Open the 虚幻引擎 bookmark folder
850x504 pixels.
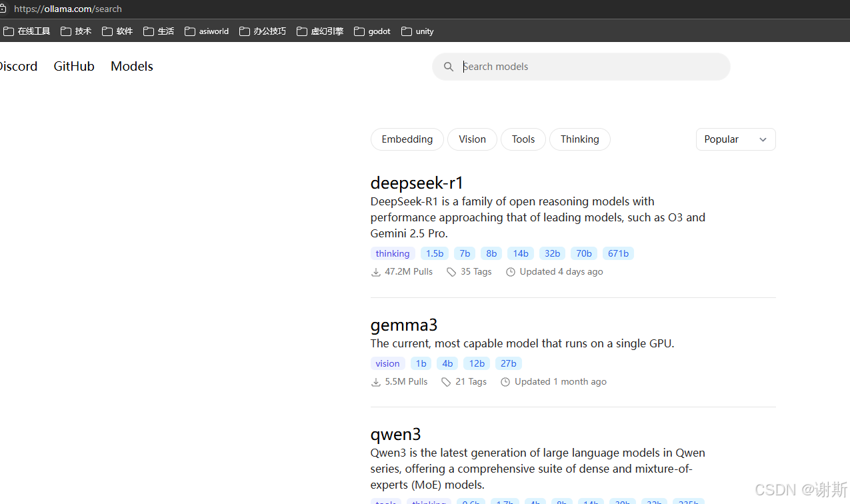(320, 31)
